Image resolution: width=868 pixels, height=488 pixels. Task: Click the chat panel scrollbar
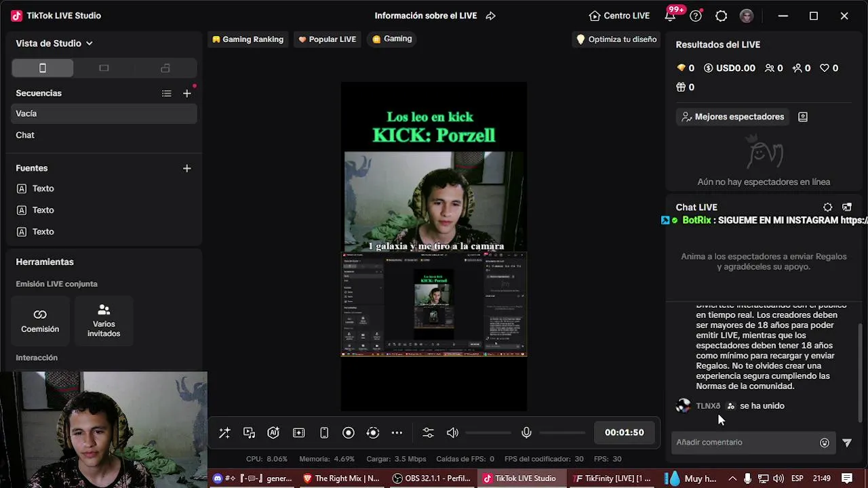click(x=862, y=371)
